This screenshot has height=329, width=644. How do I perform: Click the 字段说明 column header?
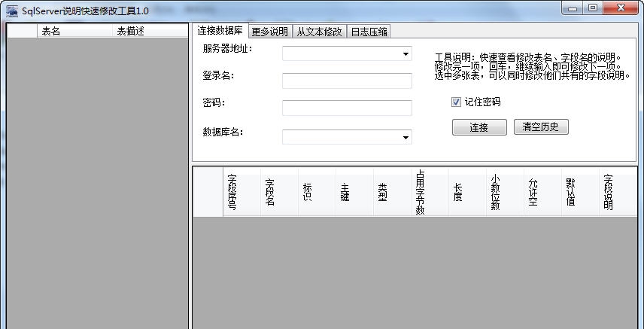[x=618, y=192]
